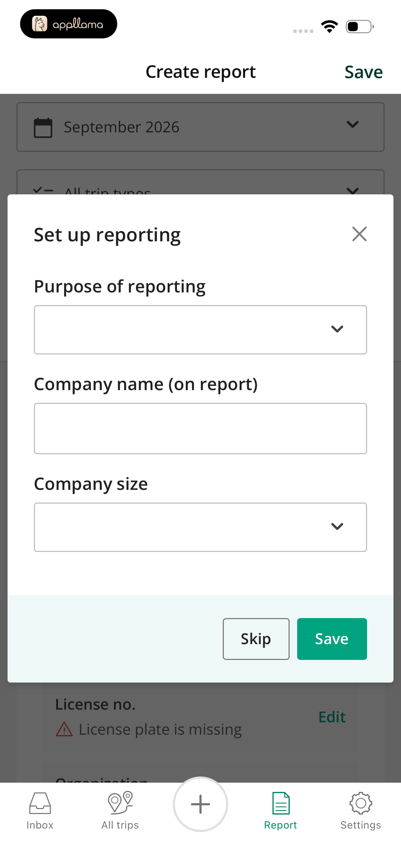This screenshot has width=401, height=868.
Task: Open the Settings tab
Action: pyautogui.click(x=361, y=811)
